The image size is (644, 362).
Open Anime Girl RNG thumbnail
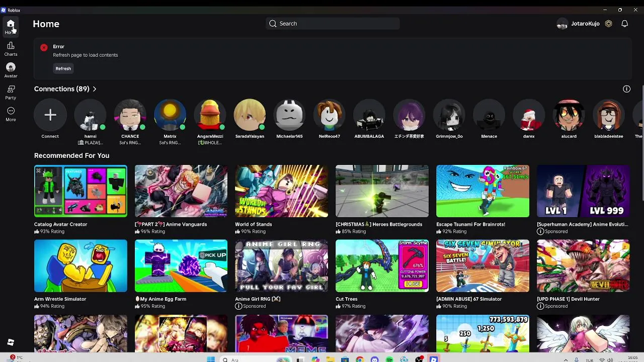tap(281, 266)
